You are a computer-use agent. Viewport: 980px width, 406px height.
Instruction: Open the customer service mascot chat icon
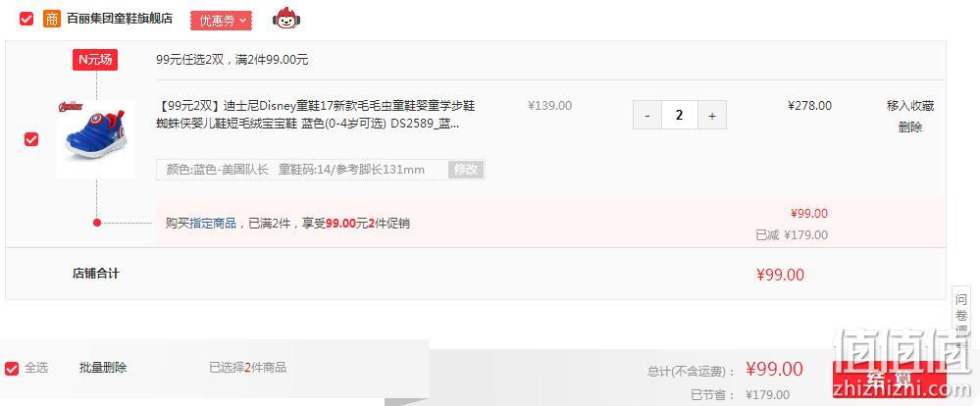click(x=286, y=19)
